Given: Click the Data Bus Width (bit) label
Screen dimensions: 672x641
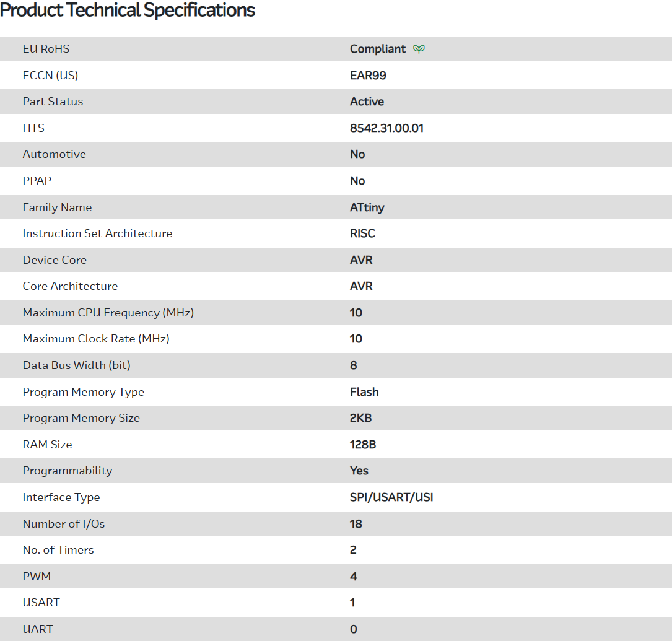Looking at the screenshot, I should pyautogui.click(x=76, y=365).
